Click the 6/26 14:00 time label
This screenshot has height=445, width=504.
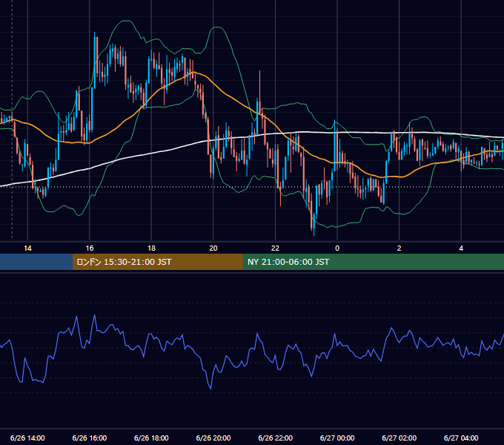(27, 438)
